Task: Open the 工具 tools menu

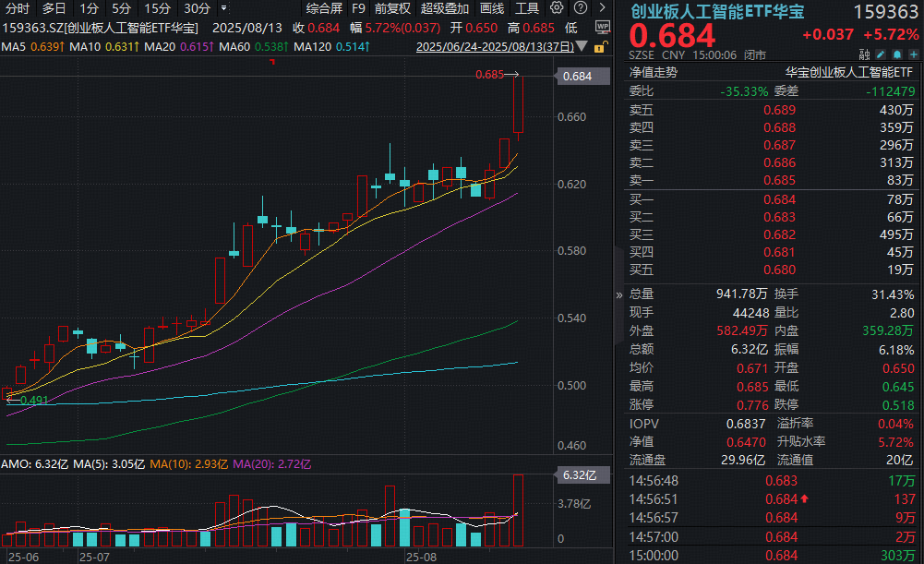Action: tap(526, 8)
